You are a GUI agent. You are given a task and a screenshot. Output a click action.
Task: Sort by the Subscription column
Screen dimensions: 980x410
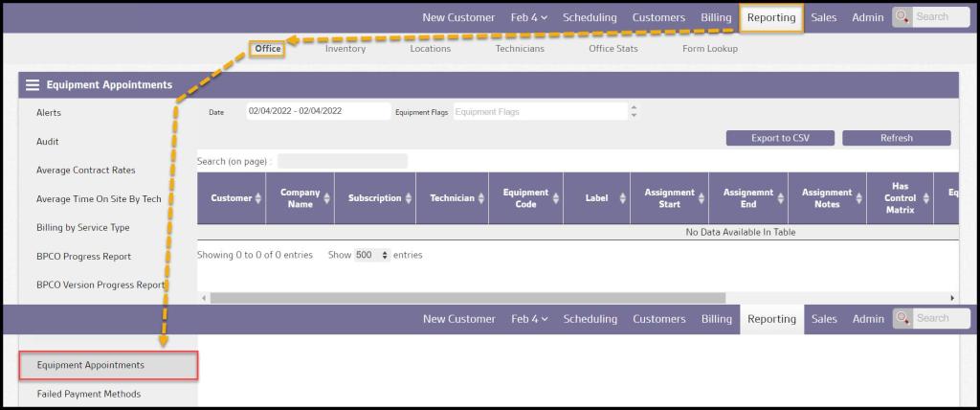point(409,198)
